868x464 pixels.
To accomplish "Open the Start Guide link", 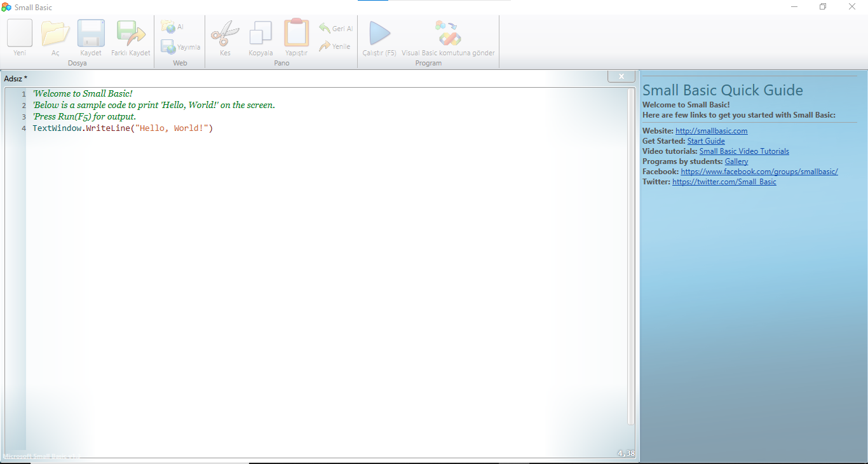I will coord(706,141).
